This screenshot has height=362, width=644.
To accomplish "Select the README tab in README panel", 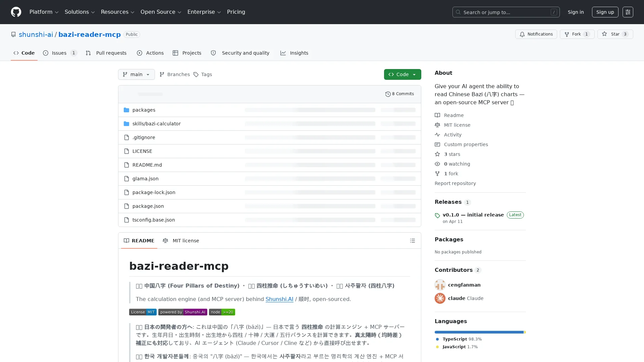I will click(139, 241).
